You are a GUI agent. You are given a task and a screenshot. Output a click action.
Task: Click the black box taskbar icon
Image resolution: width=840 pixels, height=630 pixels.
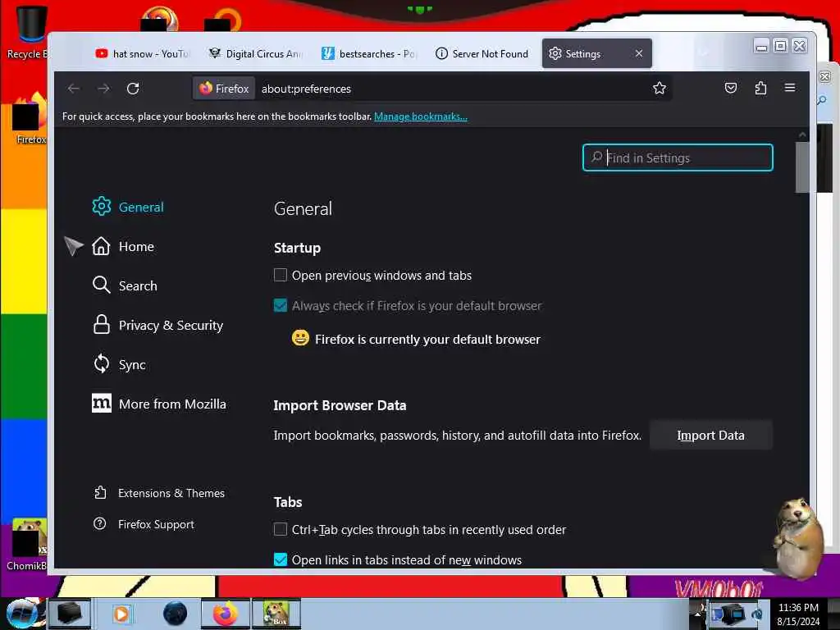point(70,614)
